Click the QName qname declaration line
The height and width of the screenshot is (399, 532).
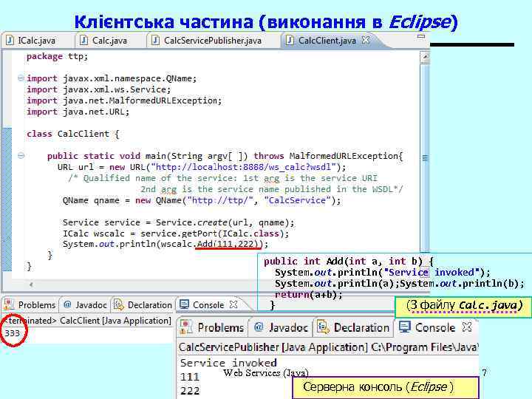tap(202, 200)
